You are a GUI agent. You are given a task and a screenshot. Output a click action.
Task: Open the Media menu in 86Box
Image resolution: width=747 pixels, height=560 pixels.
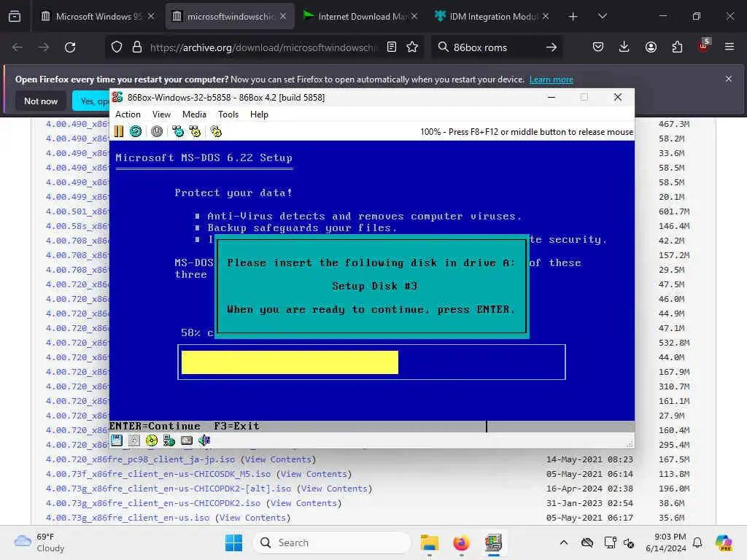click(194, 114)
